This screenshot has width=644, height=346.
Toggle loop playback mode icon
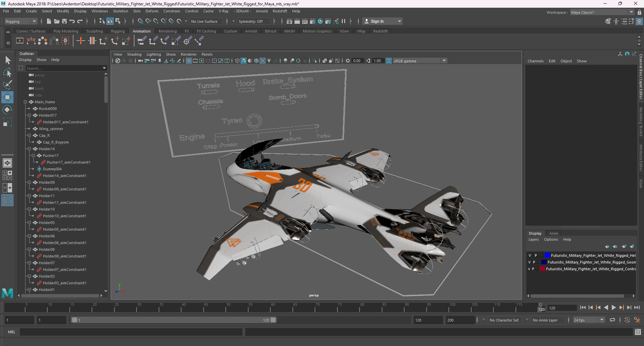coord(612,320)
